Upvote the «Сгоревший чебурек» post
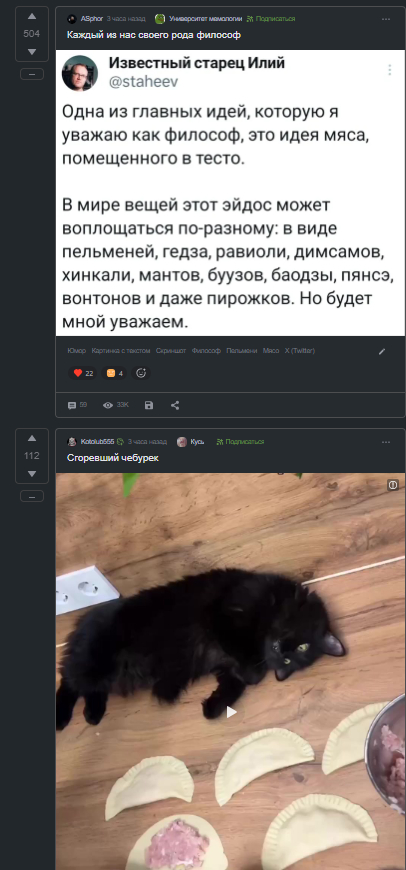406x870 pixels. click(x=32, y=438)
